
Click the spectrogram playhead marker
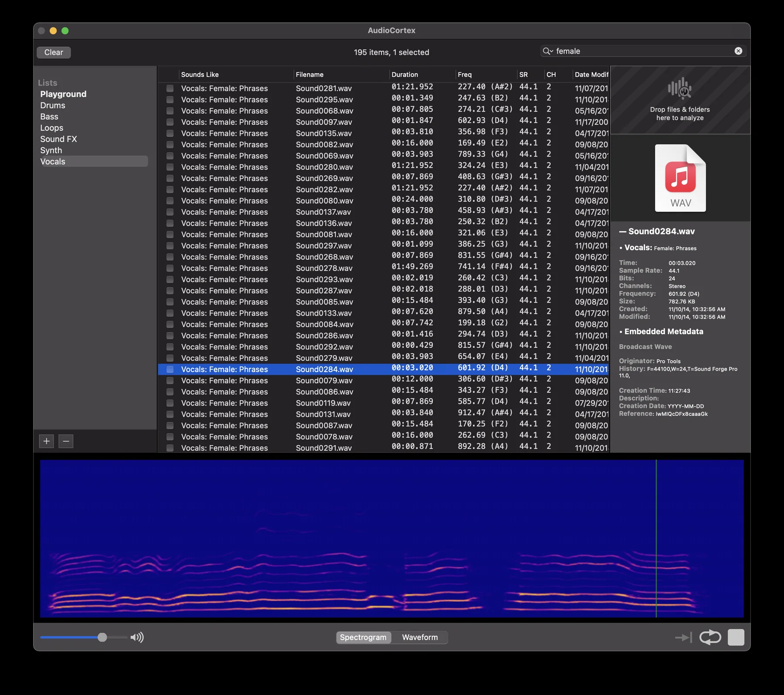tap(656, 539)
